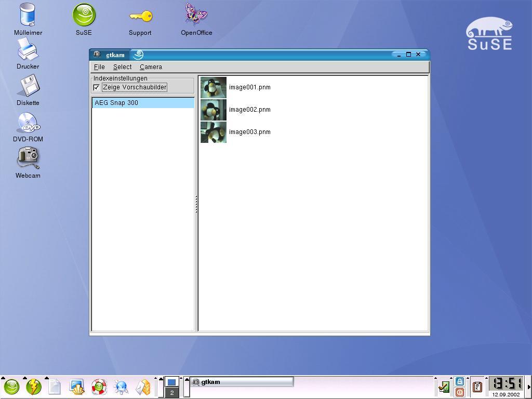Click image001.pnm file name

click(x=250, y=87)
